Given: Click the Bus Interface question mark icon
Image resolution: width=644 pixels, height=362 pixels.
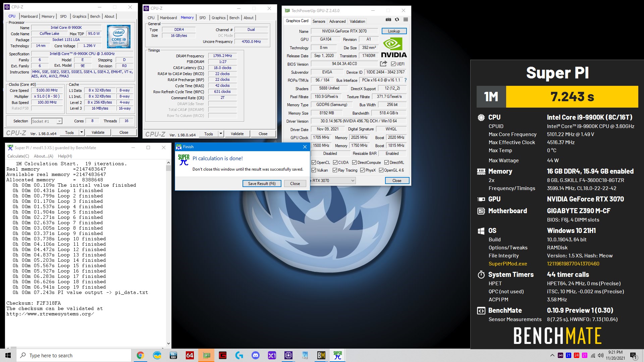Looking at the screenshot, I should click(x=406, y=80).
